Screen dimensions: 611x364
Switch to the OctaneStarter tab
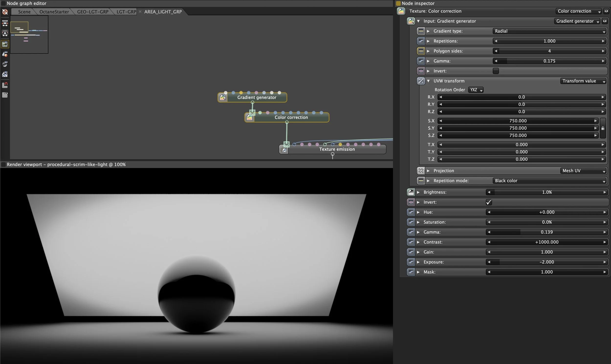tap(54, 12)
